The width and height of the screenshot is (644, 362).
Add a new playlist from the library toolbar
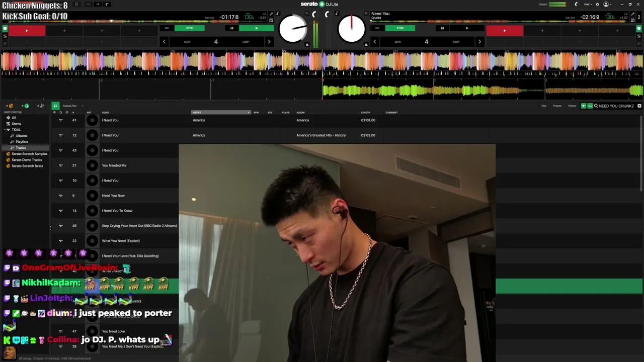pyautogui.click(x=41, y=106)
